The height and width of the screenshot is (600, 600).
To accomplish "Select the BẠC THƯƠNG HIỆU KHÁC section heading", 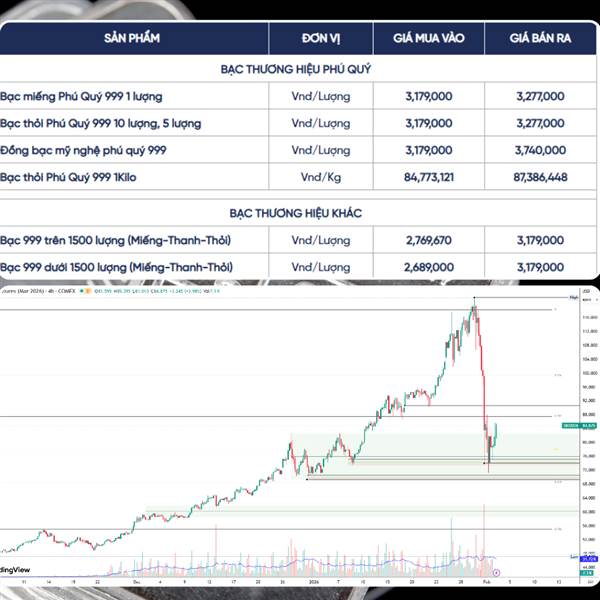I will [x=295, y=213].
